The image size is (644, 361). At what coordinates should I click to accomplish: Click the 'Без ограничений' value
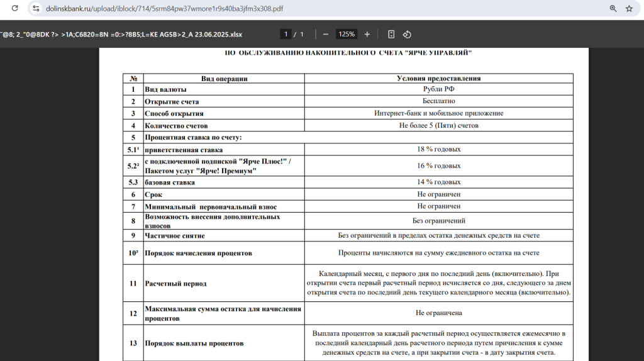tap(438, 221)
